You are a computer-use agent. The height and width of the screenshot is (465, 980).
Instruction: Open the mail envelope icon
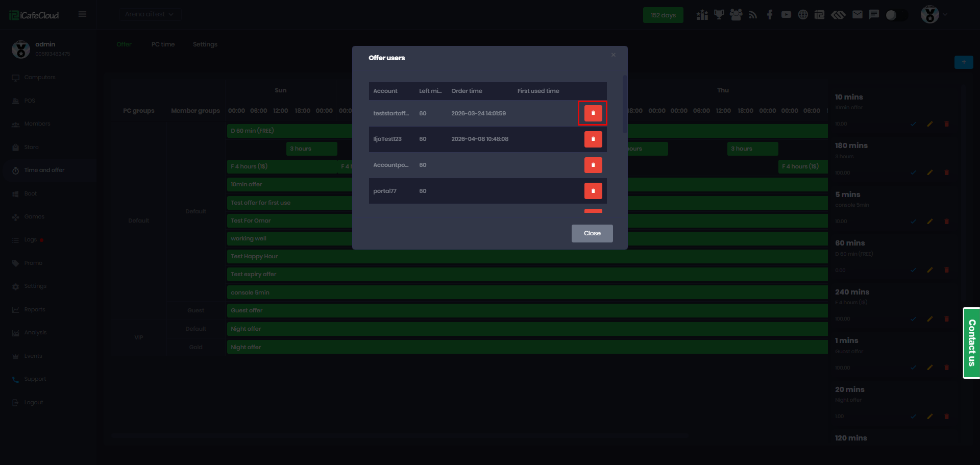857,15
